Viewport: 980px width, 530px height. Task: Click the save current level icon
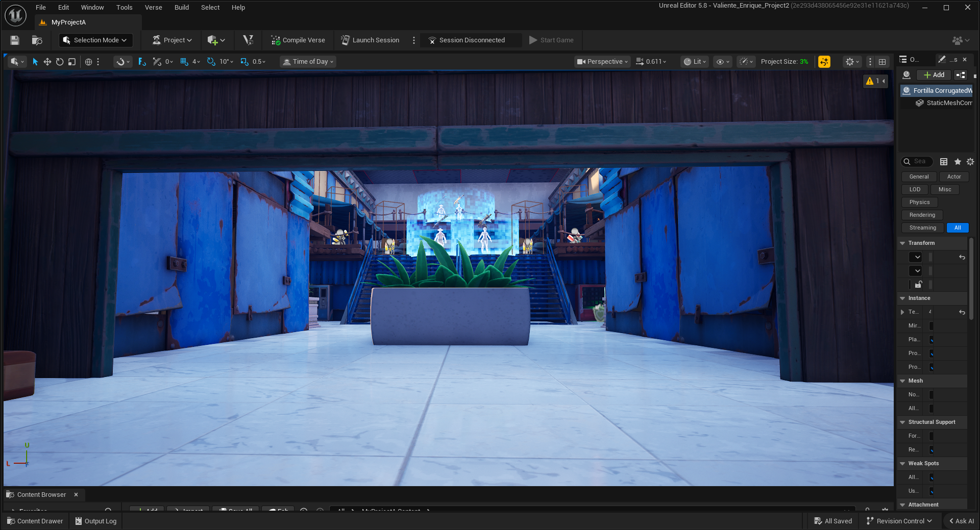15,40
